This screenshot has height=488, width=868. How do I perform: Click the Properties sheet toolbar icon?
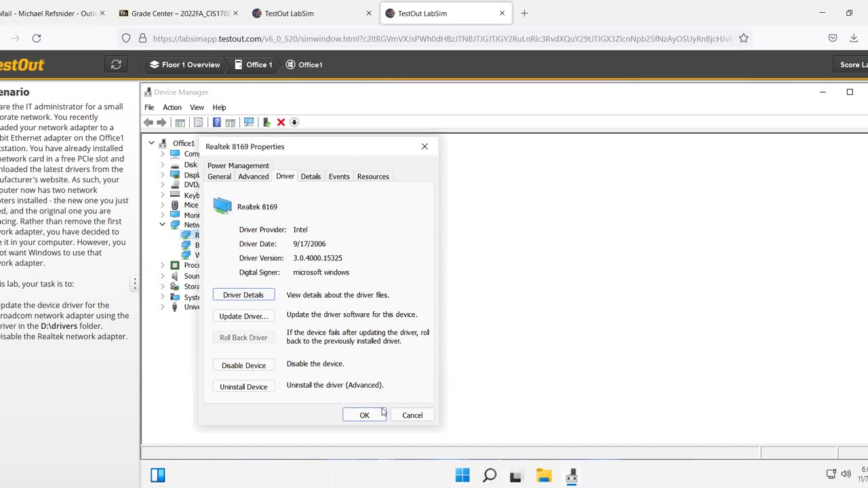pyautogui.click(x=198, y=123)
